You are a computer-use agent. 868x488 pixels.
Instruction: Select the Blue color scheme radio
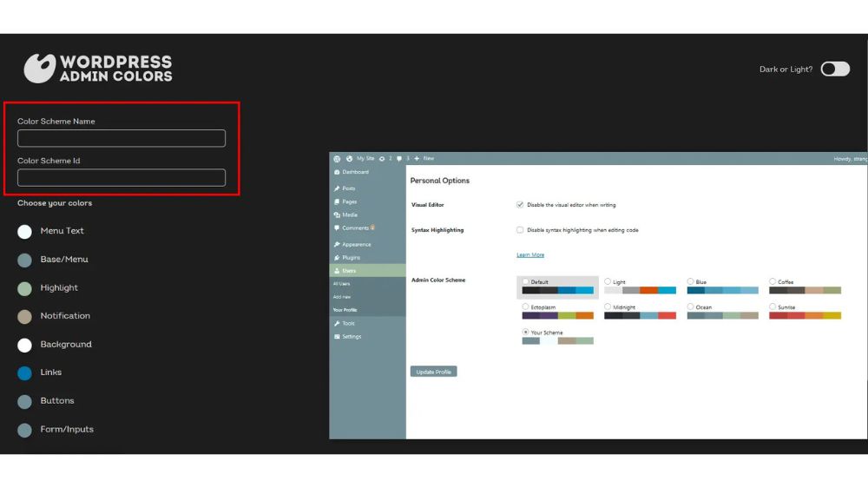coord(690,282)
